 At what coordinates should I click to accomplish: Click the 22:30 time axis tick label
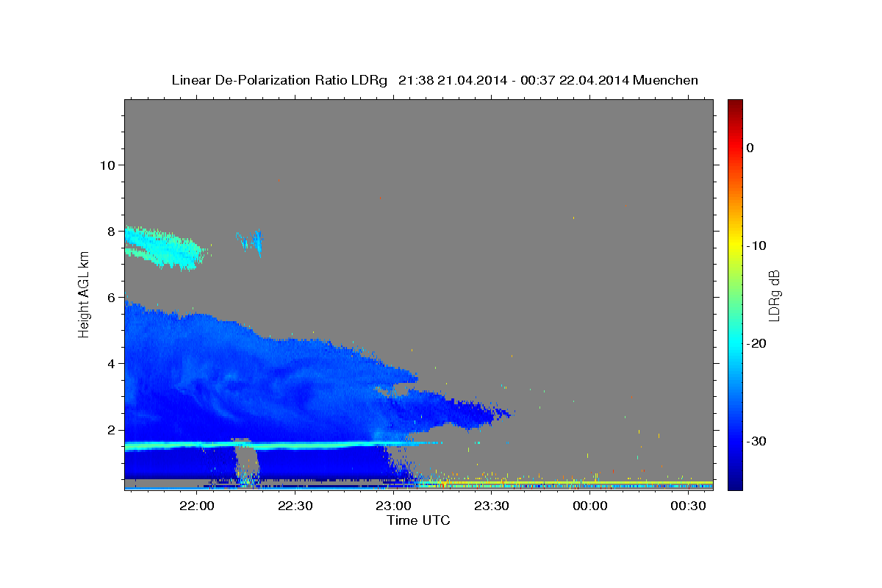(x=295, y=506)
